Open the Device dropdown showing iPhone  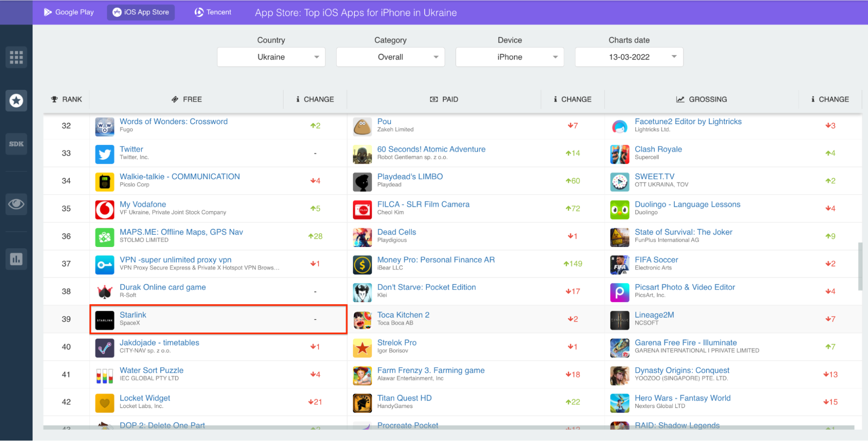click(x=510, y=57)
